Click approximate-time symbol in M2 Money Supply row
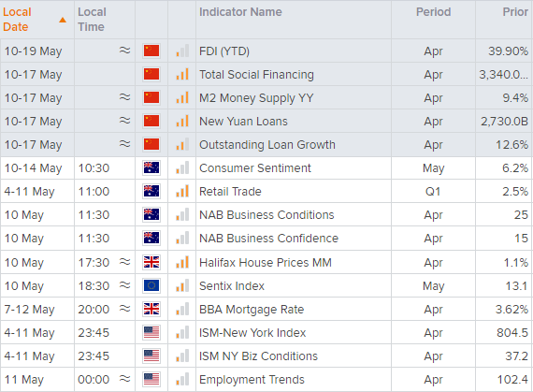 pyautogui.click(x=124, y=97)
